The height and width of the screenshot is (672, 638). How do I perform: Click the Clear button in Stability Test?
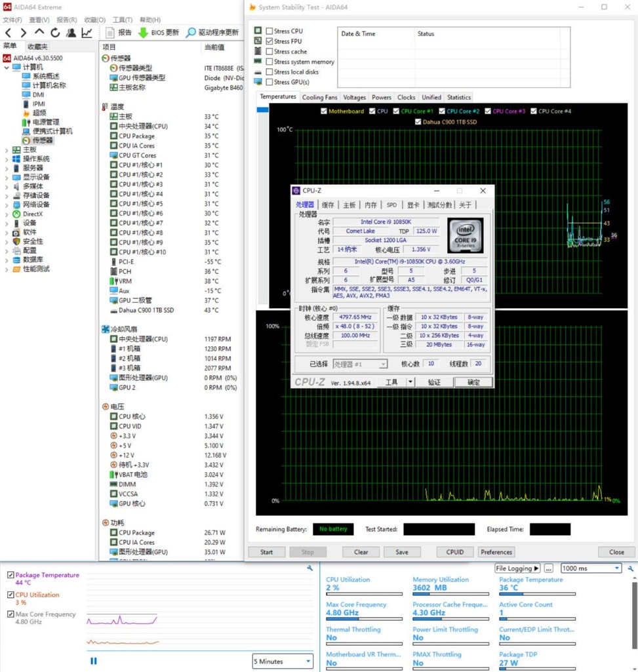(x=361, y=552)
